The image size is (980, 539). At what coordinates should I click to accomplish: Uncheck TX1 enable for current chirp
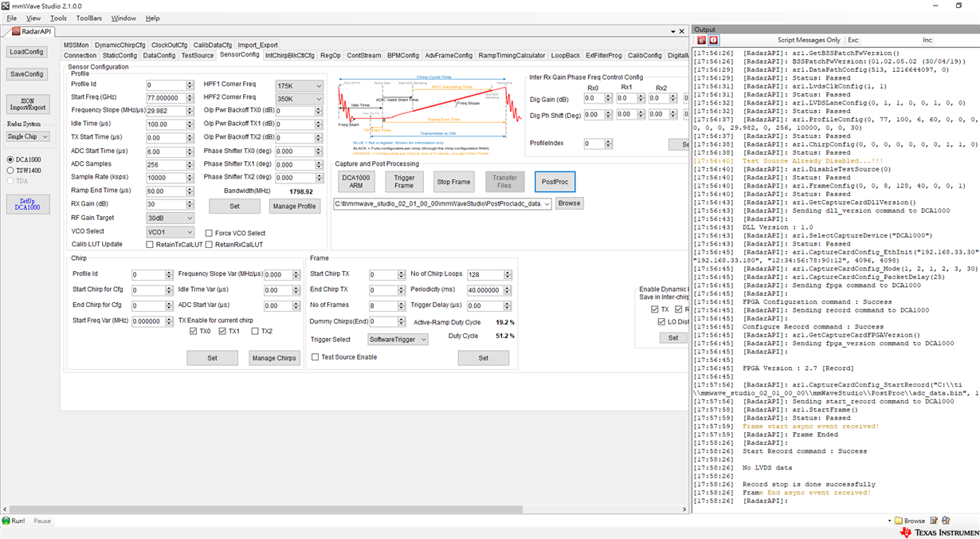pyautogui.click(x=222, y=331)
